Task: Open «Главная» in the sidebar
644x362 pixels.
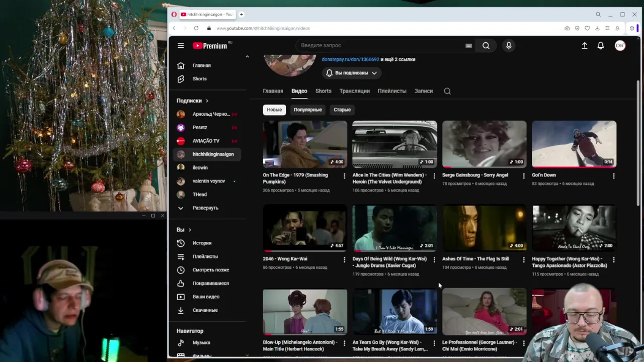Action: [207, 65]
